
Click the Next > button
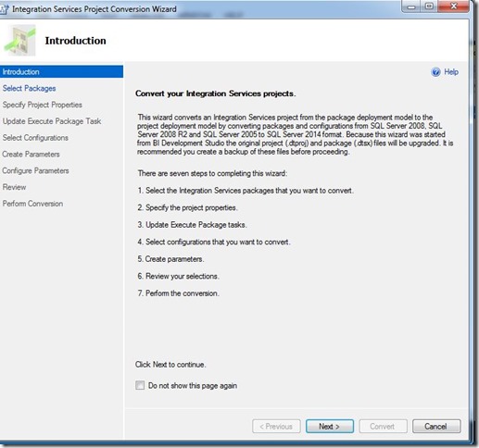point(330,426)
